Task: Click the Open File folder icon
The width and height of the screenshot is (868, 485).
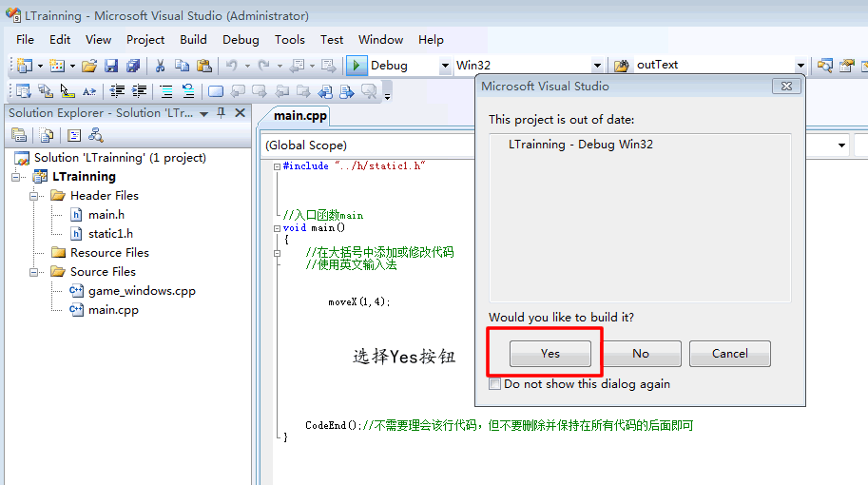Action: [89, 66]
